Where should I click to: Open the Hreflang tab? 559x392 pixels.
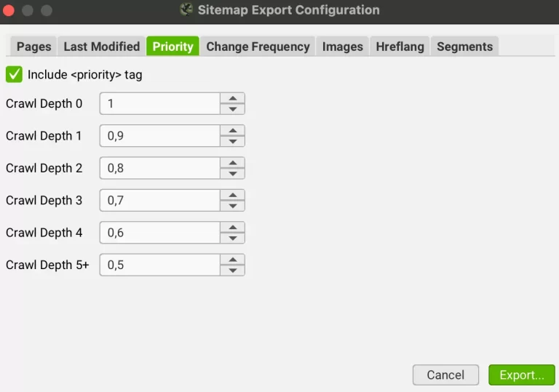[x=400, y=47]
